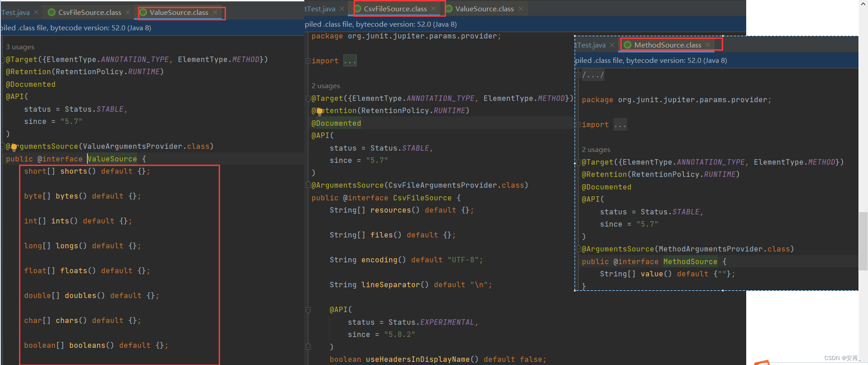Click Status.EXPERIMENTAL value in CsvFileSource
The height and width of the screenshot is (365, 868).
point(432,322)
